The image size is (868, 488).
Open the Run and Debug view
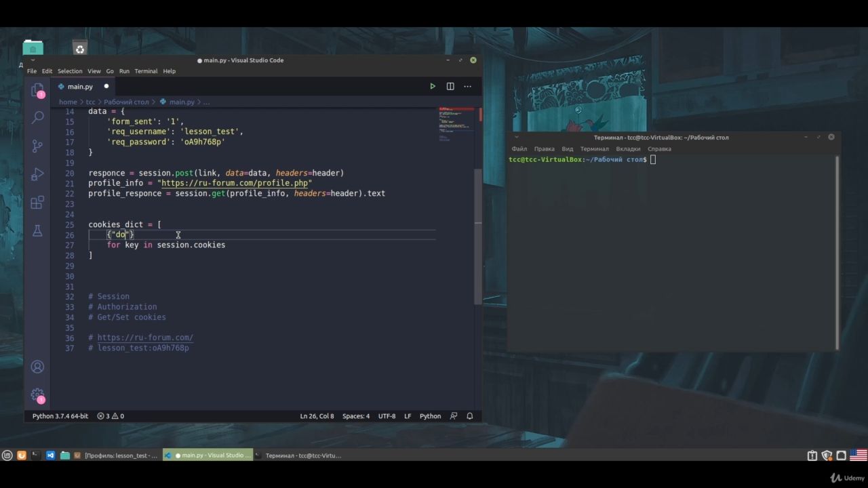37,174
